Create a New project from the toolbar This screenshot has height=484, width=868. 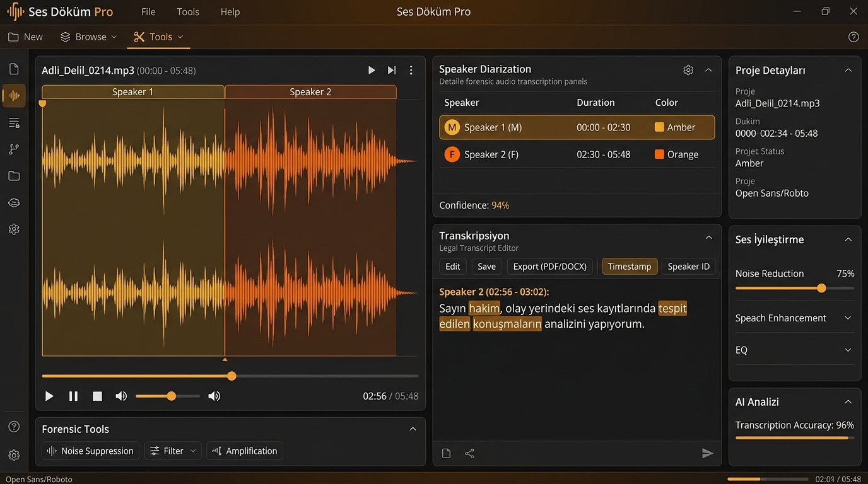(25, 37)
